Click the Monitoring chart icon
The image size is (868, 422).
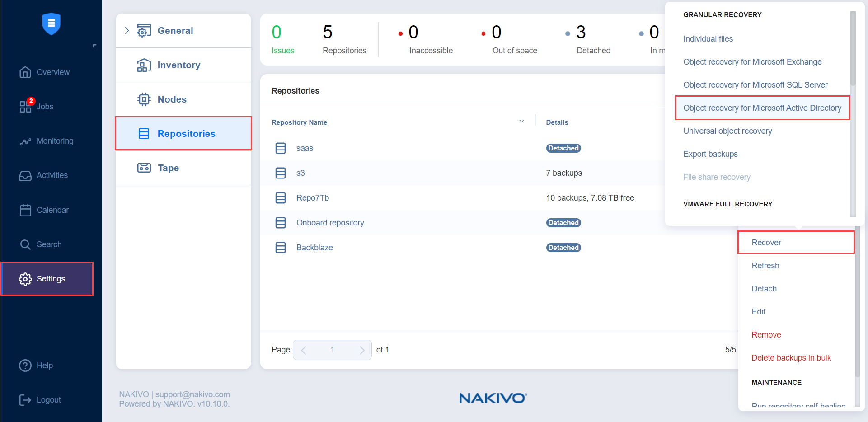pos(25,141)
